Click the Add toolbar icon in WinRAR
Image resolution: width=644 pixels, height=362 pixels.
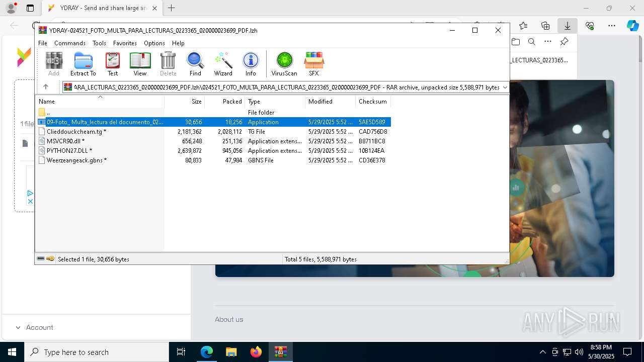pos(54,64)
